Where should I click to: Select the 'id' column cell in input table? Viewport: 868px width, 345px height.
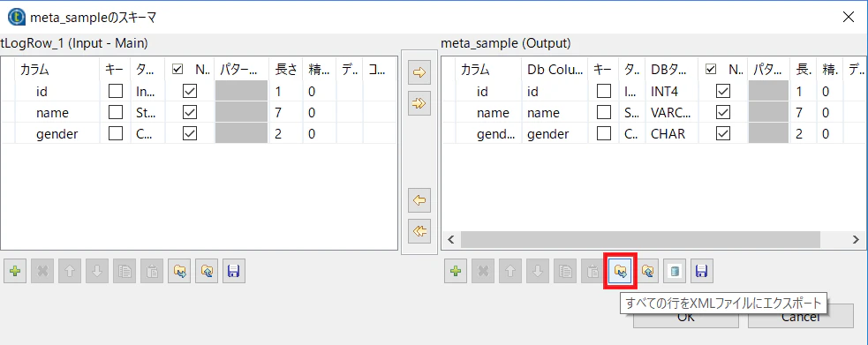(57, 91)
